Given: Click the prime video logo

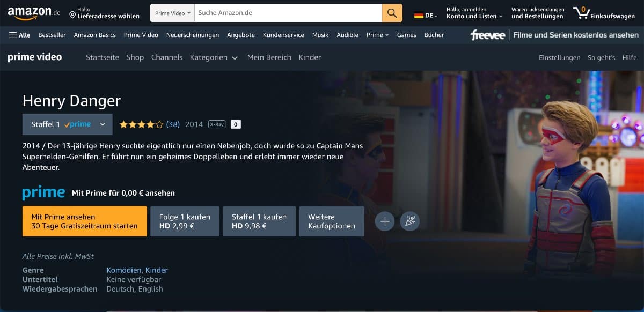Looking at the screenshot, I should pyautogui.click(x=35, y=57).
